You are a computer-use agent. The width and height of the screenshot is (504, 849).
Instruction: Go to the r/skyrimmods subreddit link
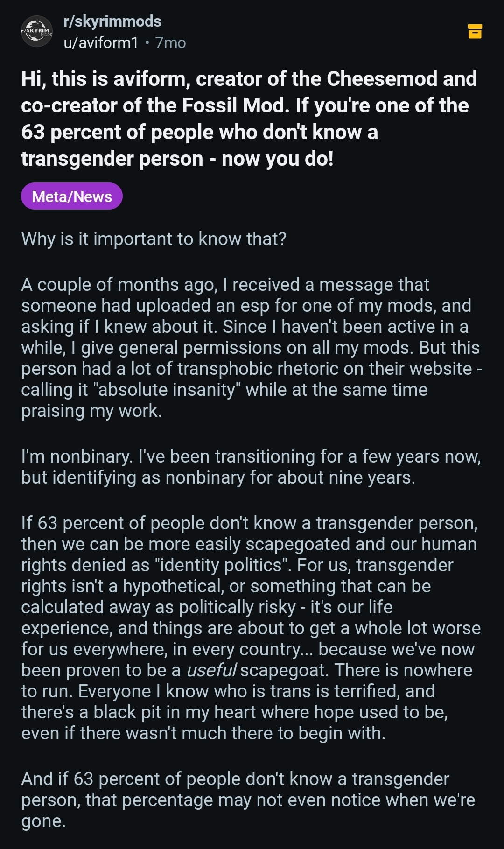pos(112,21)
